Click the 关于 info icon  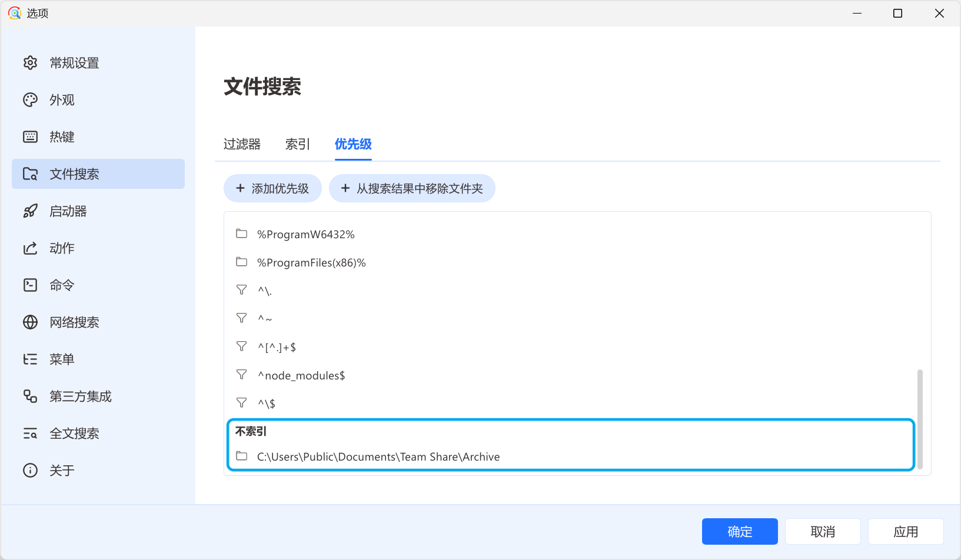[30, 471]
